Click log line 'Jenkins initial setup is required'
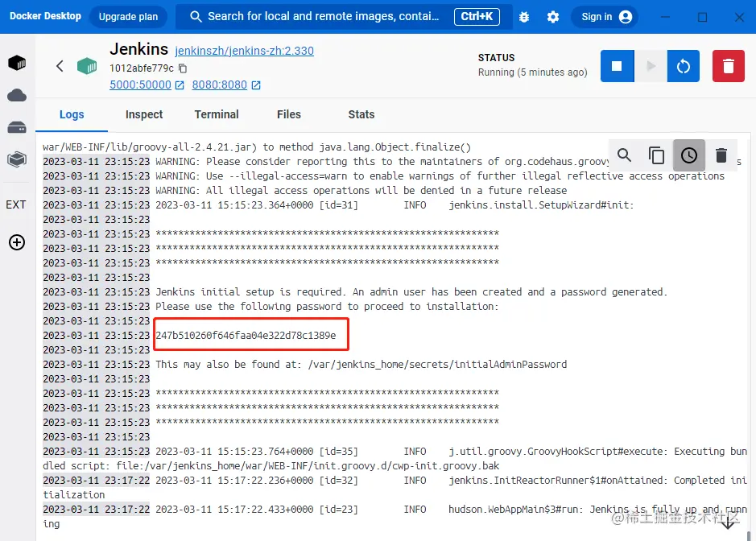 tap(411, 291)
